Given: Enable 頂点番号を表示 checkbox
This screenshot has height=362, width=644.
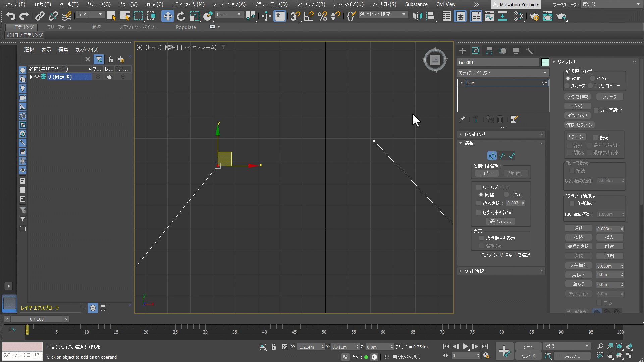Looking at the screenshot, I should (482, 238).
